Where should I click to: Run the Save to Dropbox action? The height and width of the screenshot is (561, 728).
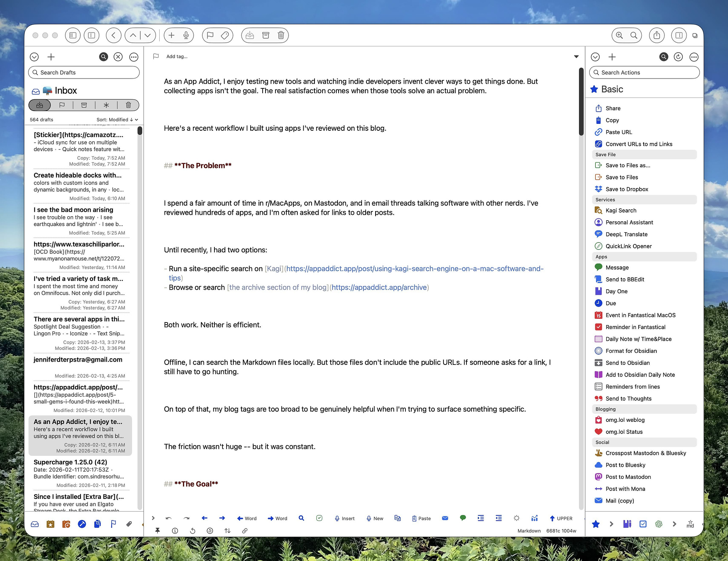(626, 189)
